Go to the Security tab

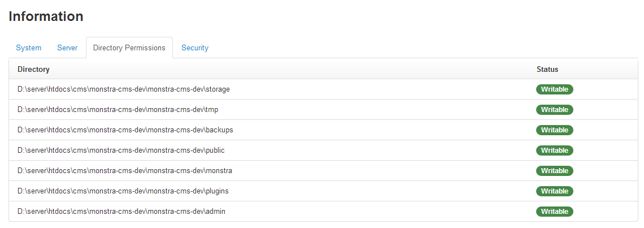point(195,48)
